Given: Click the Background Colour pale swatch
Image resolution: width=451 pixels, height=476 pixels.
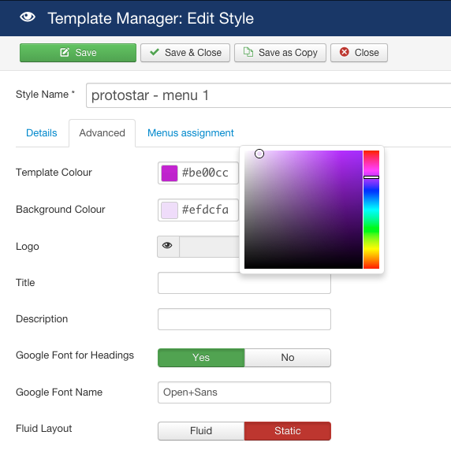Looking at the screenshot, I should pos(170,210).
